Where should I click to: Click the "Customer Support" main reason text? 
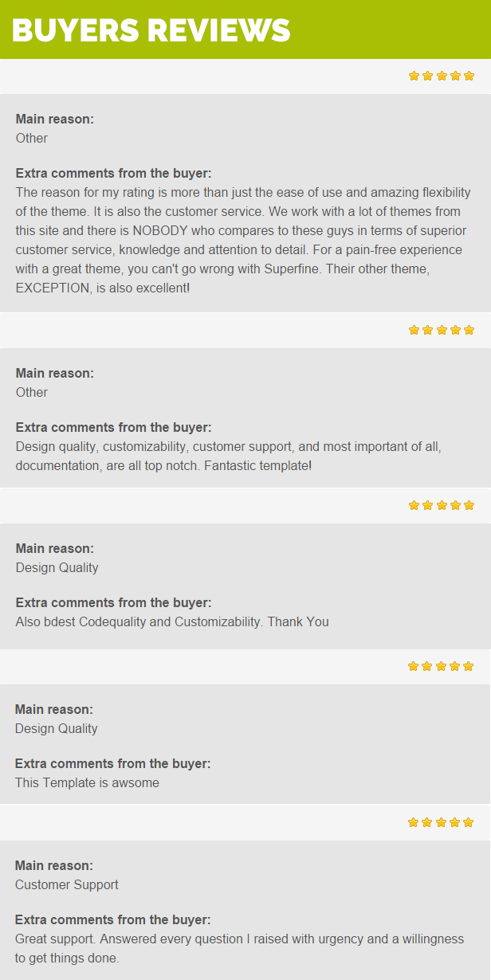point(67,884)
